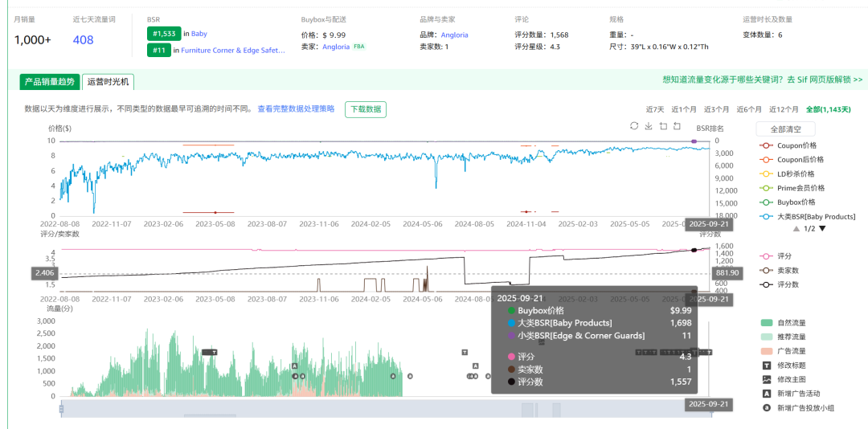Activate the area zoom tool icon
868x429 pixels.
(x=663, y=126)
